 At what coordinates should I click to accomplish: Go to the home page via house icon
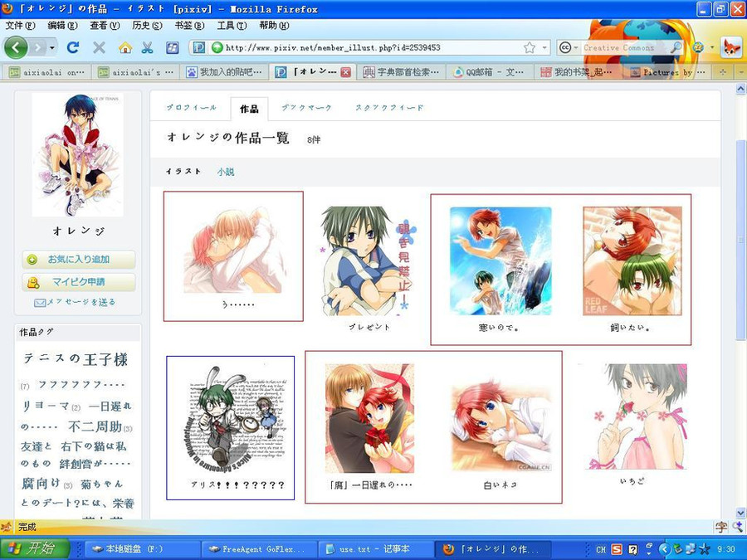(x=125, y=47)
